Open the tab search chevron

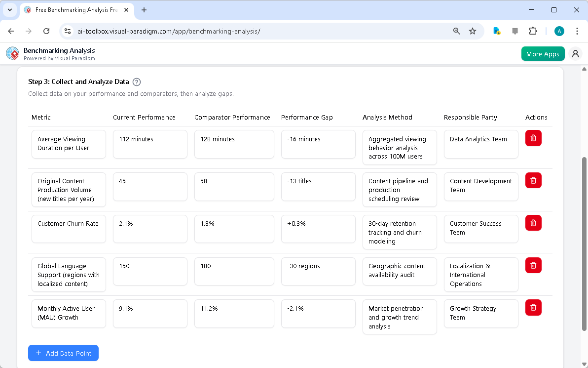pyautogui.click(x=10, y=10)
